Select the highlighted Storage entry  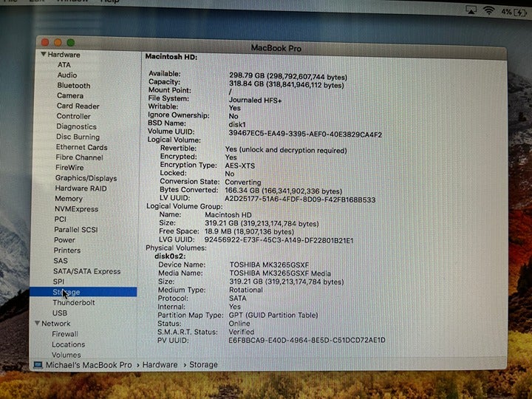pyautogui.click(x=83, y=292)
